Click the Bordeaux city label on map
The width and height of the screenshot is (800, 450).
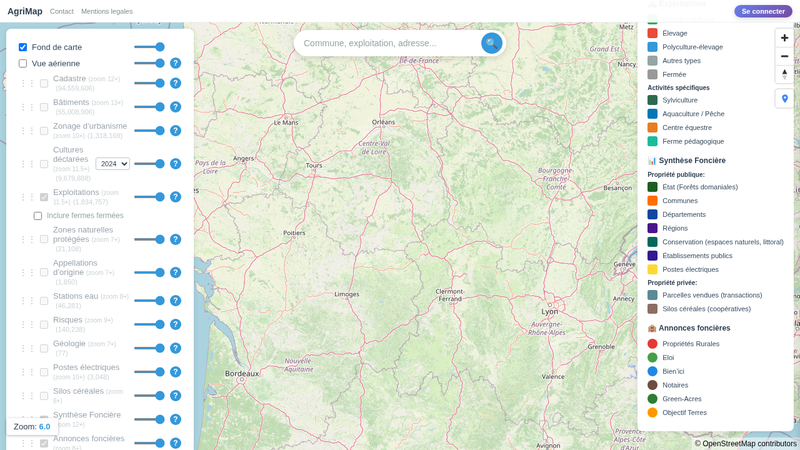click(242, 373)
